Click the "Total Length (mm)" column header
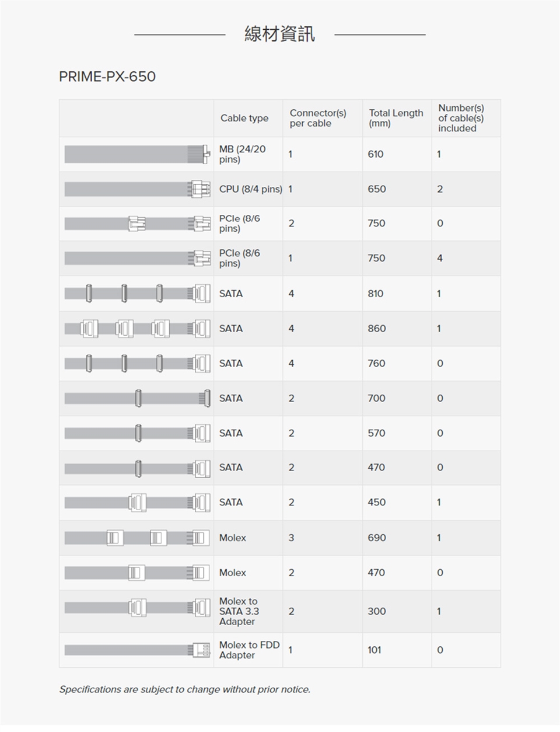Screen dimensions: 560x732 pos(396,118)
